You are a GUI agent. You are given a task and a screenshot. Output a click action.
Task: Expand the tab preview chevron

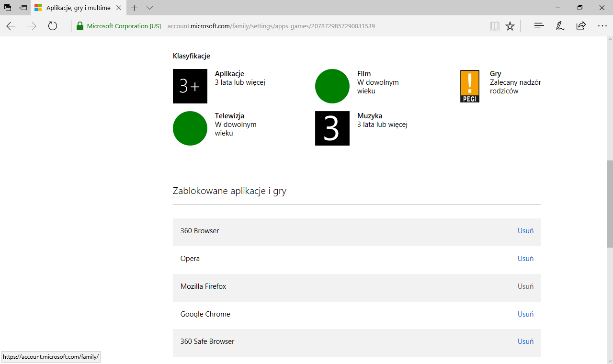click(149, 8)
